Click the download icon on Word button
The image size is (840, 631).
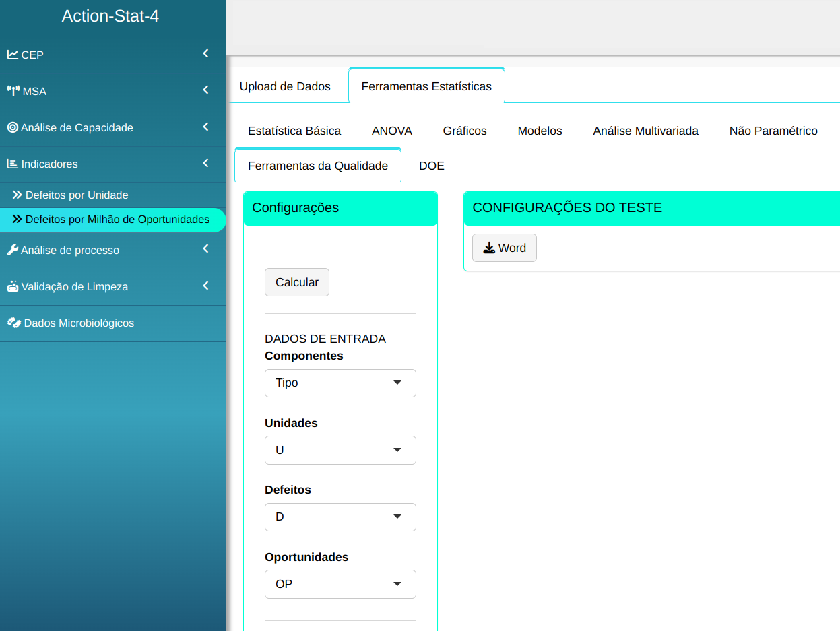pyautogui.click(x=489, y=248)
